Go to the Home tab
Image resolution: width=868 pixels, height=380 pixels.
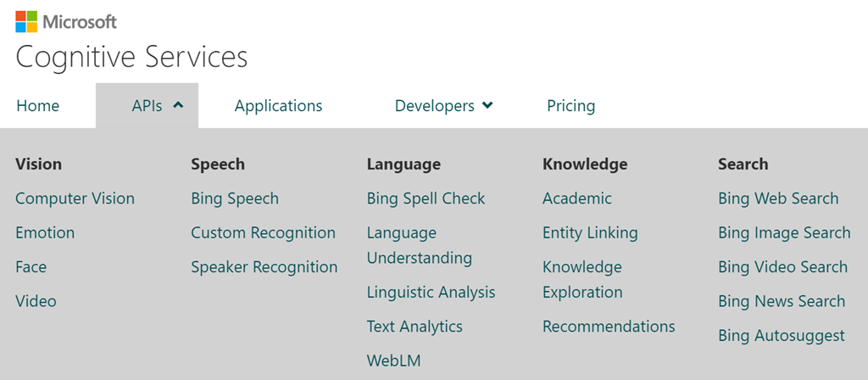tap(37, 106)
